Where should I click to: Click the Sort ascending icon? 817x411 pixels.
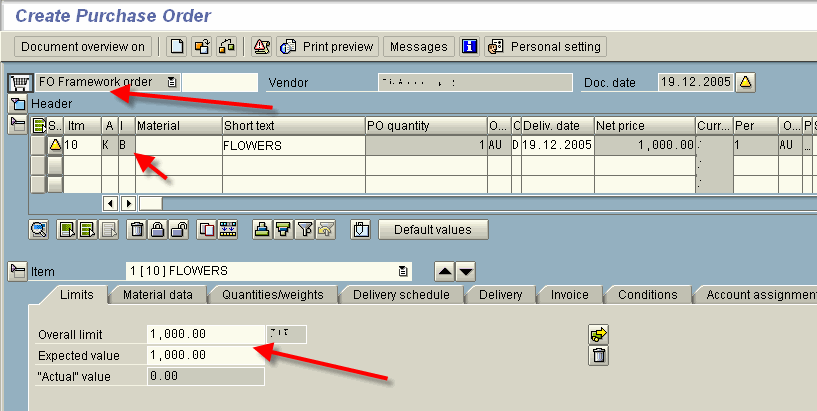pos(263,230)
